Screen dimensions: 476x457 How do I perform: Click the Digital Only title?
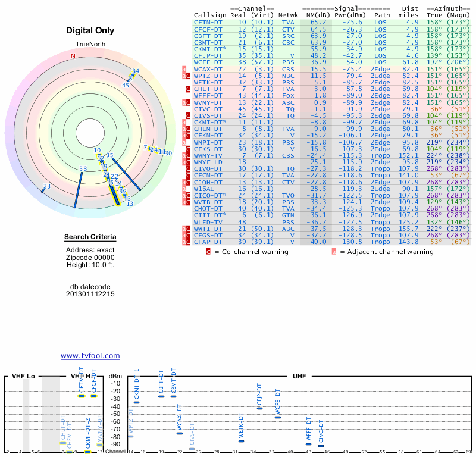coord(90,30)
